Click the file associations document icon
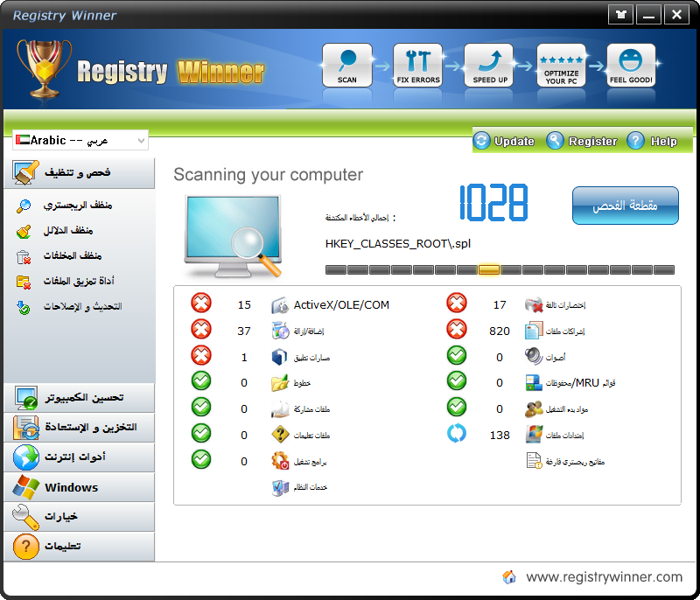Screen dimensions: 700x600 (534, 331)
